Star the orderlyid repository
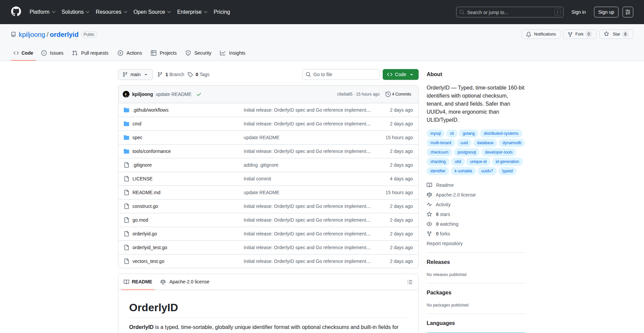 point(616,34)
